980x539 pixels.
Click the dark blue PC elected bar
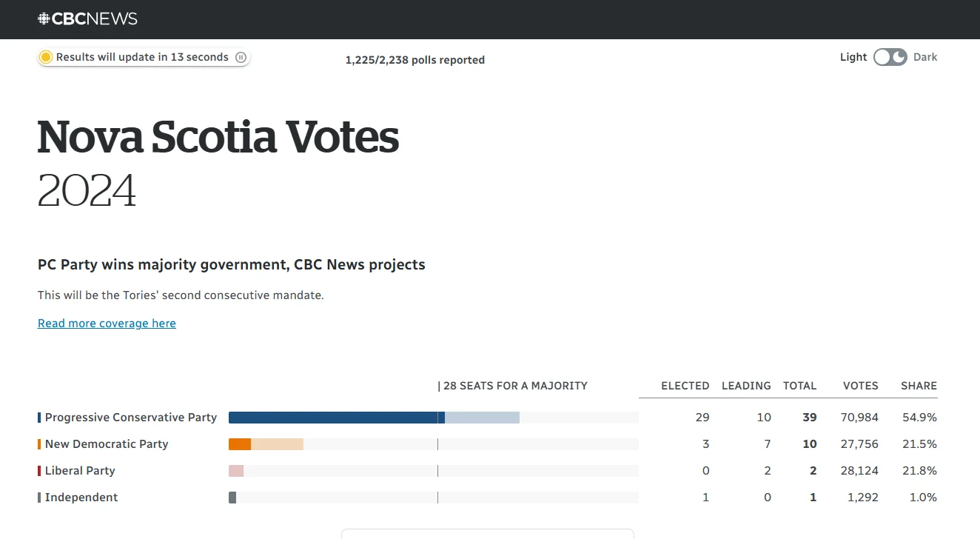tap(337, 418)
